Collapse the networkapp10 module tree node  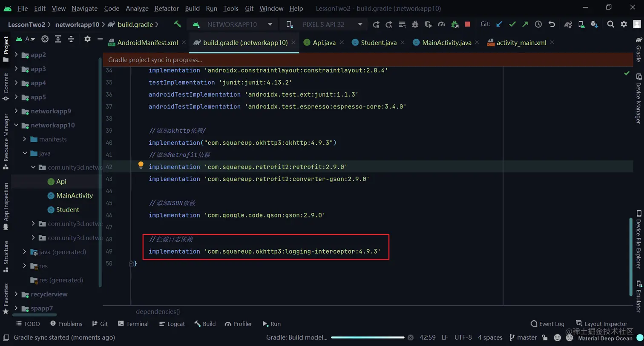point(16,125)
